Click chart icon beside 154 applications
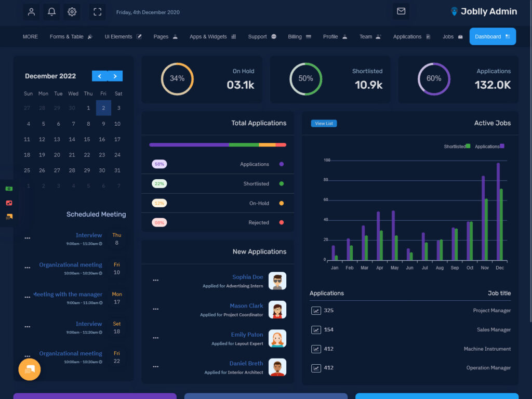 point(316,330)
